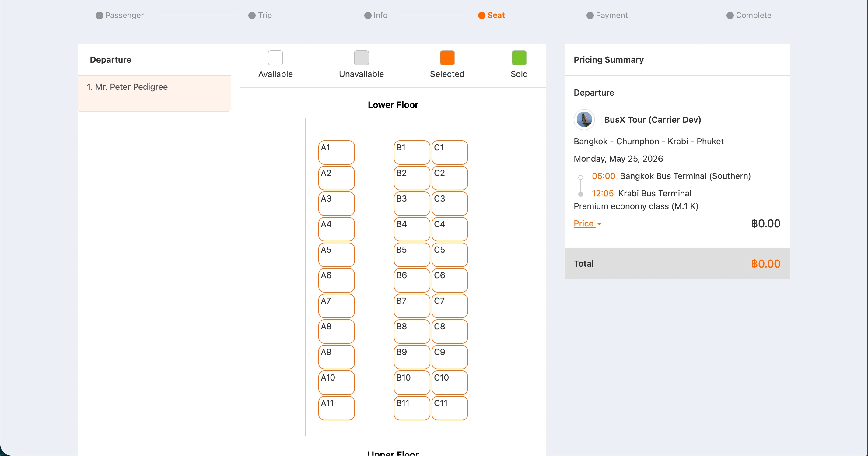The width and height of the screenshot is (868, 456).
Task: Choose seat C9
Action: click(450, 357)
